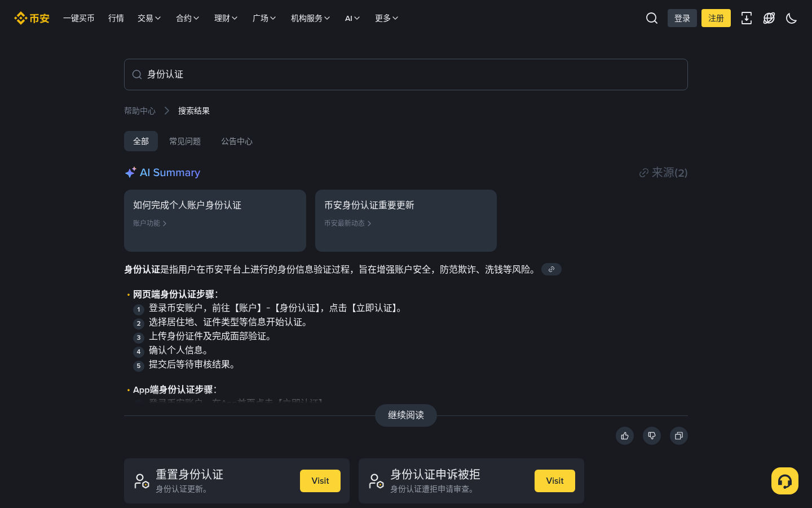Click Visit on 重置身份认证 card
Screen dimensions: 812x508
(320, 481)
